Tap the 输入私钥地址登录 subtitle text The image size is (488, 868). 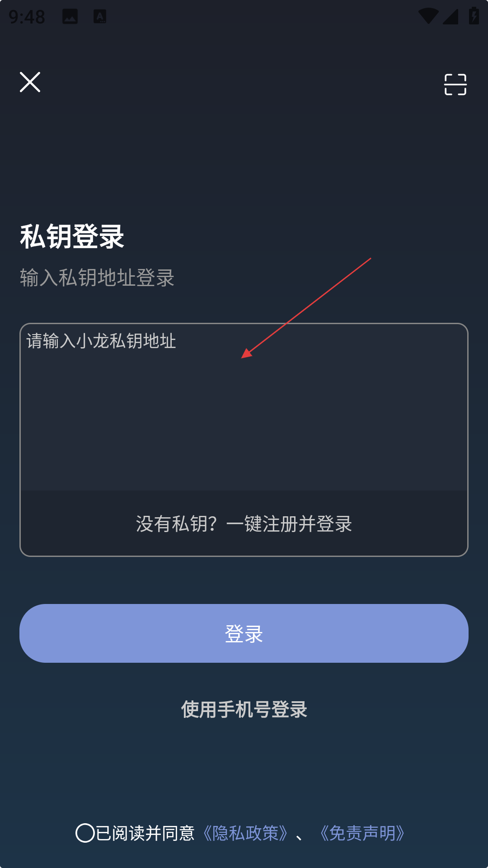click(x=97, y=278)
